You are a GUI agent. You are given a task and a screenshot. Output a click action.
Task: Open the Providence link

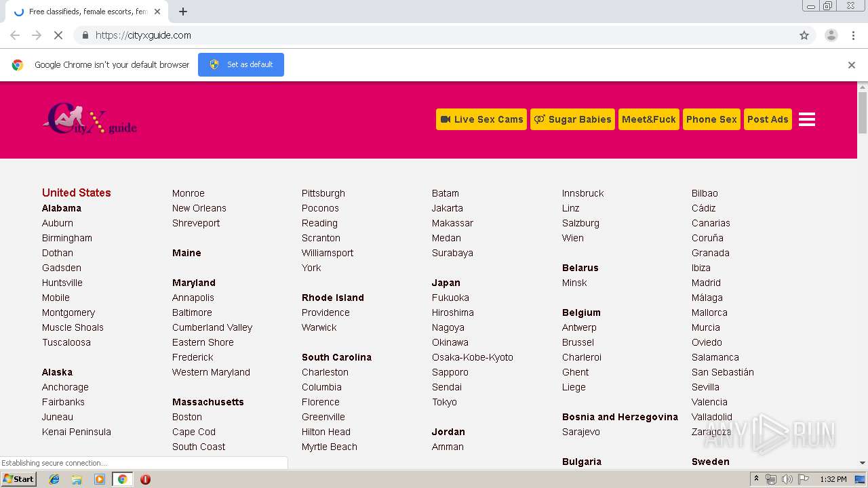point(325,312)
